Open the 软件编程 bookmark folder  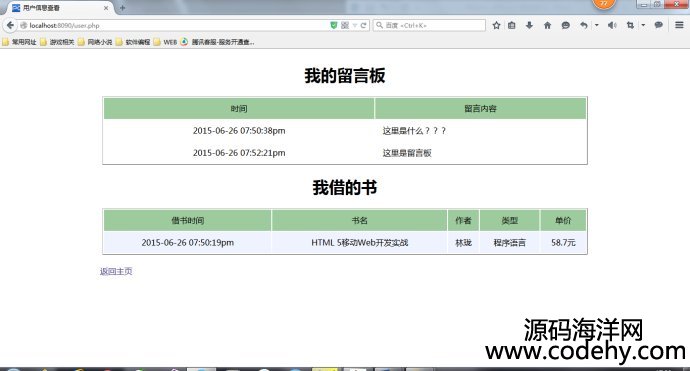(x=133, y=42)
